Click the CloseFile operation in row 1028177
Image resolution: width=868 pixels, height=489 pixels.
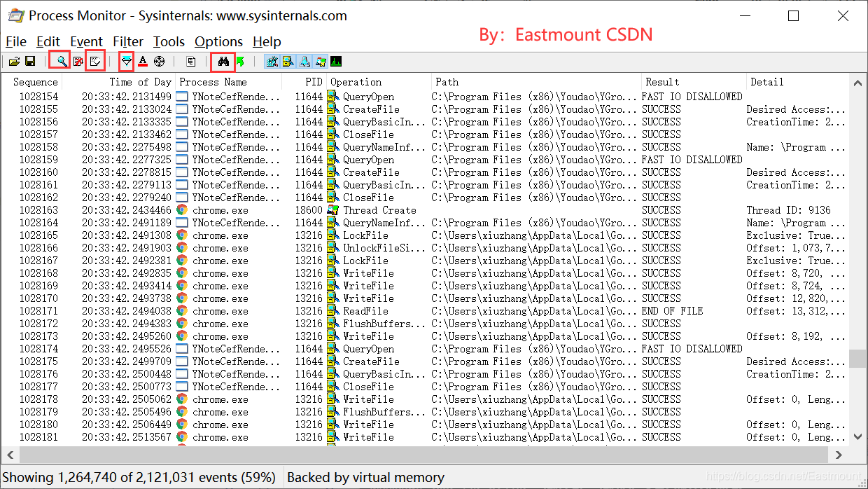[x=368, y=387]
